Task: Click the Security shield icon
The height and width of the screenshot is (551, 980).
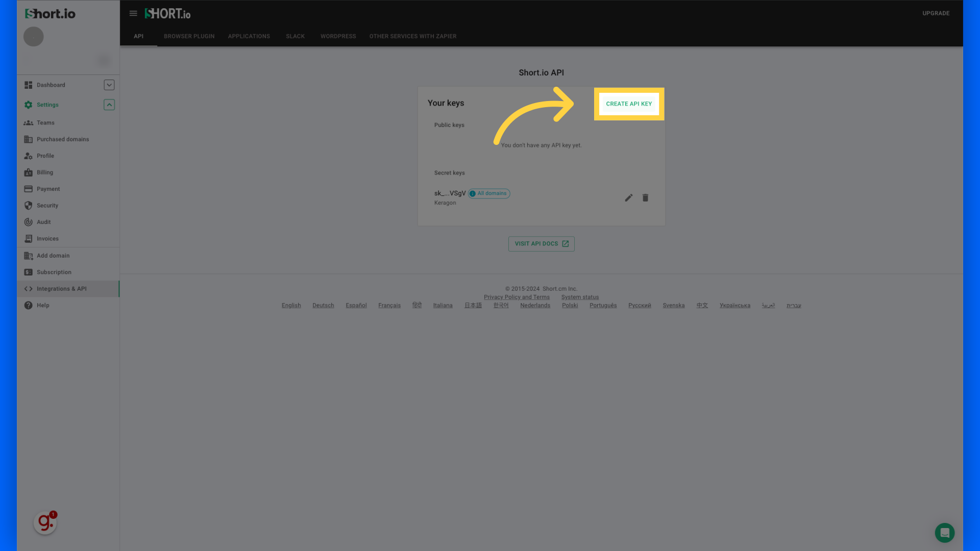Action: (x=29, y=206)
